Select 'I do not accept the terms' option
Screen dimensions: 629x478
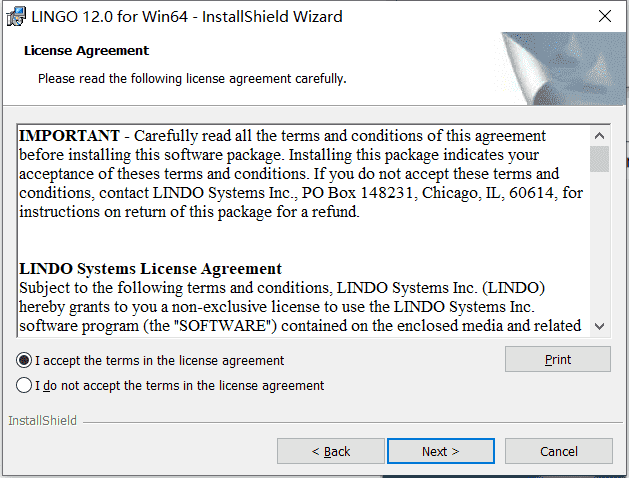[x=24, y=385]
